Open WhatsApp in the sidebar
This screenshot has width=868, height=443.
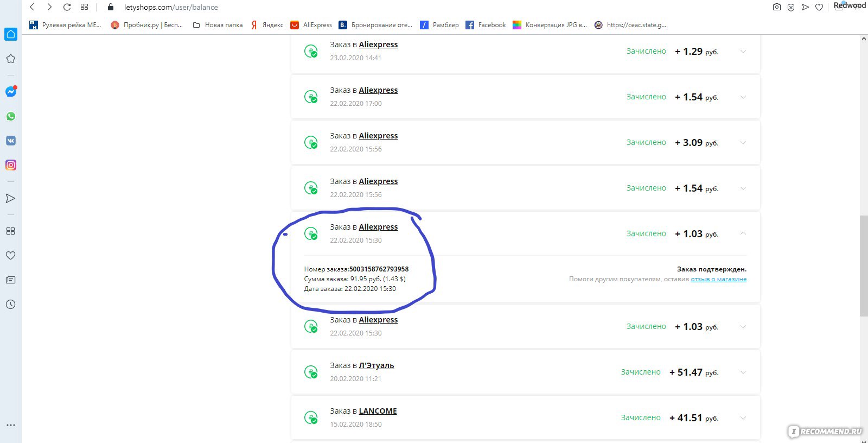pyautogui.click(x=11, y=116)
